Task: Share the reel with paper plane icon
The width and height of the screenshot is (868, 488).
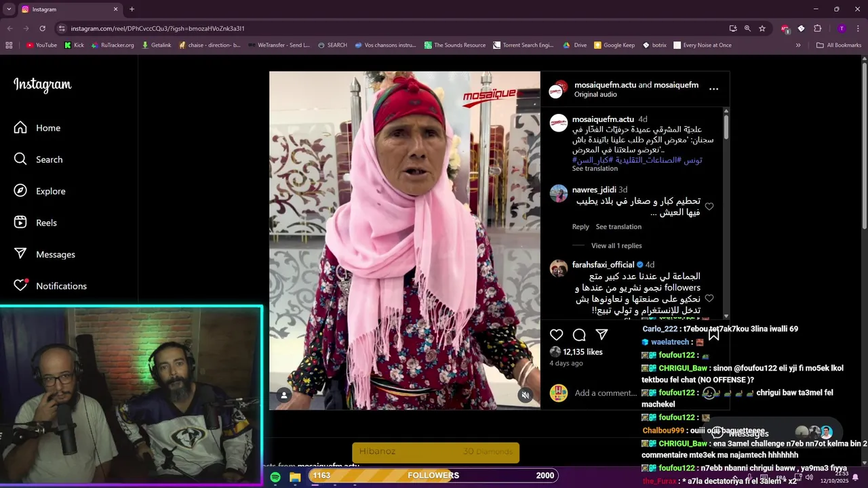Action: [x=601, y=335]
